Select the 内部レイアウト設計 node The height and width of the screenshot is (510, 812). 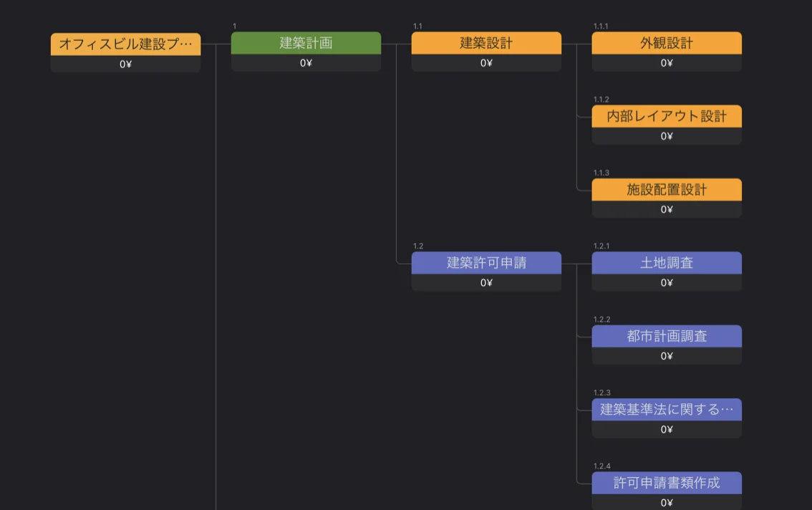click(x=667, y=116)
